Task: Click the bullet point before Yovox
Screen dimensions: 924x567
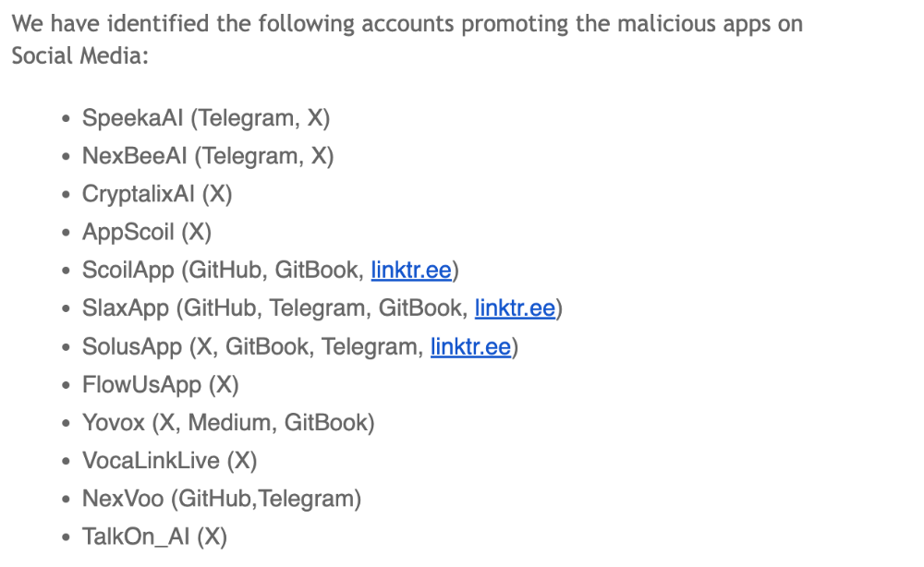Action: tap(65, 424)
